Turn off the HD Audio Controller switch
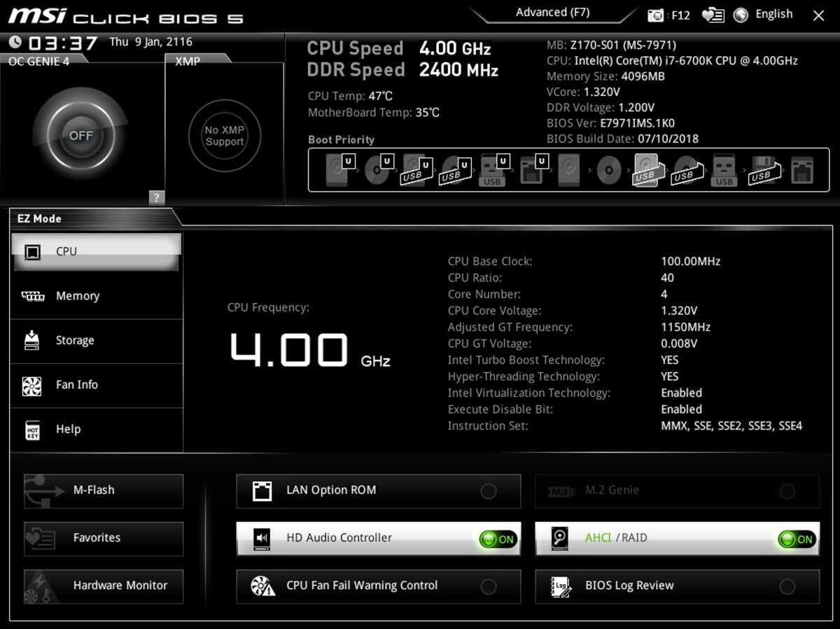 tap(498, 539)
